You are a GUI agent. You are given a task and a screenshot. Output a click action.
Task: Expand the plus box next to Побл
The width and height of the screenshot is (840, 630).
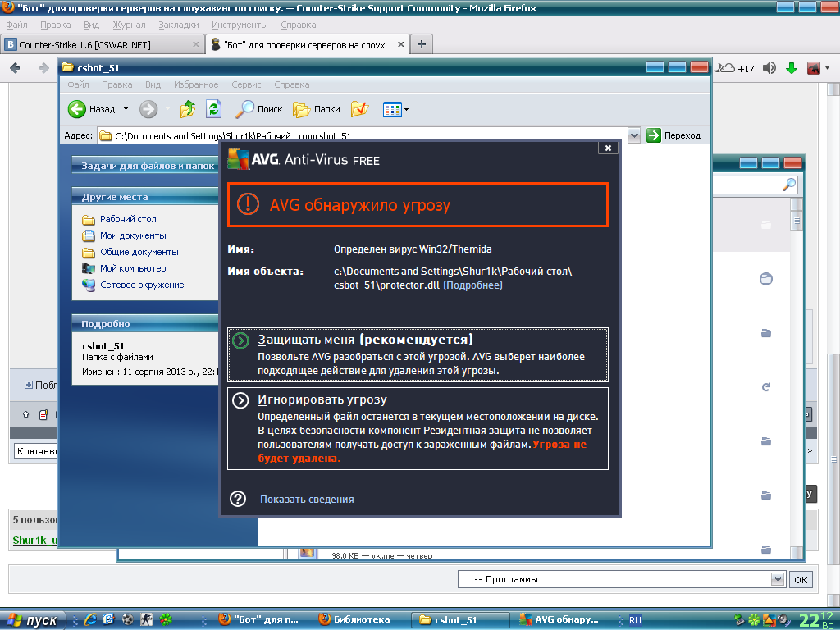click(x=29, y=385)
